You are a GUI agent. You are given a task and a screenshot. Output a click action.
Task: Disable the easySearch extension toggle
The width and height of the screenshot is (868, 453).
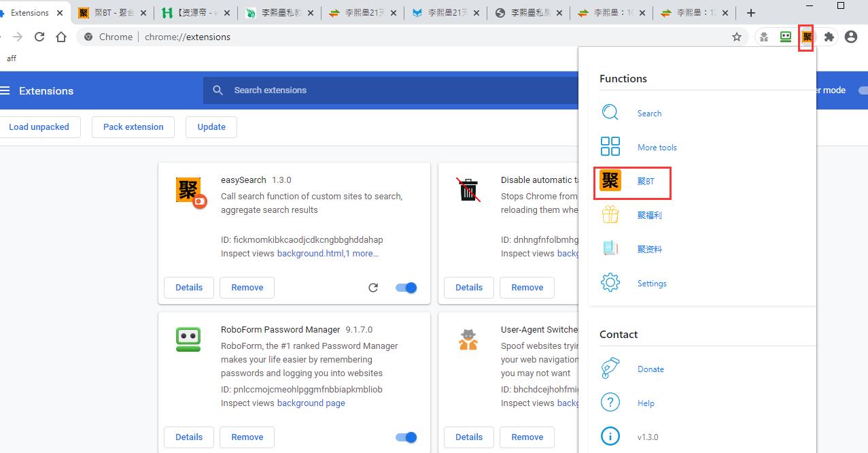coord(406,288)
